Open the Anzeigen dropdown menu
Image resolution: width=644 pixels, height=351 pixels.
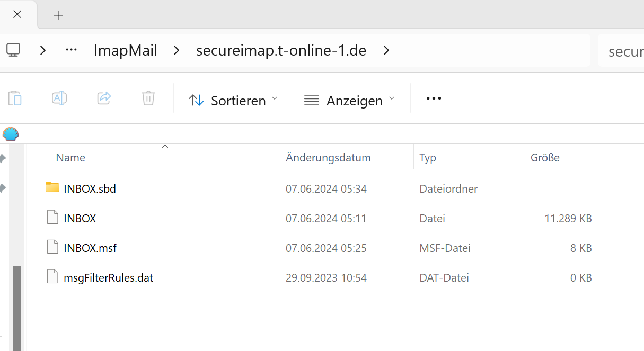coord(349,100)
